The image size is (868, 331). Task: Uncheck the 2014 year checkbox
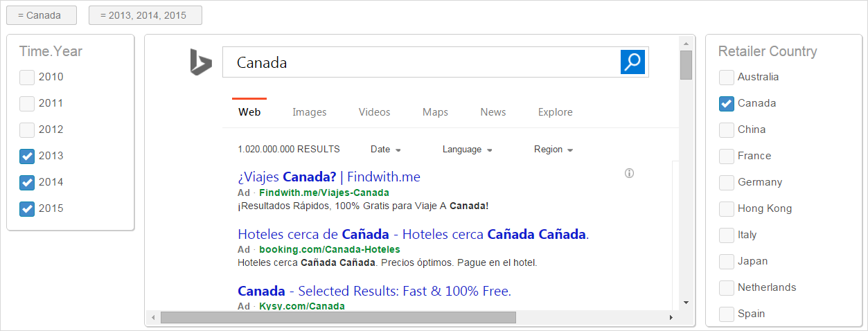27,182
